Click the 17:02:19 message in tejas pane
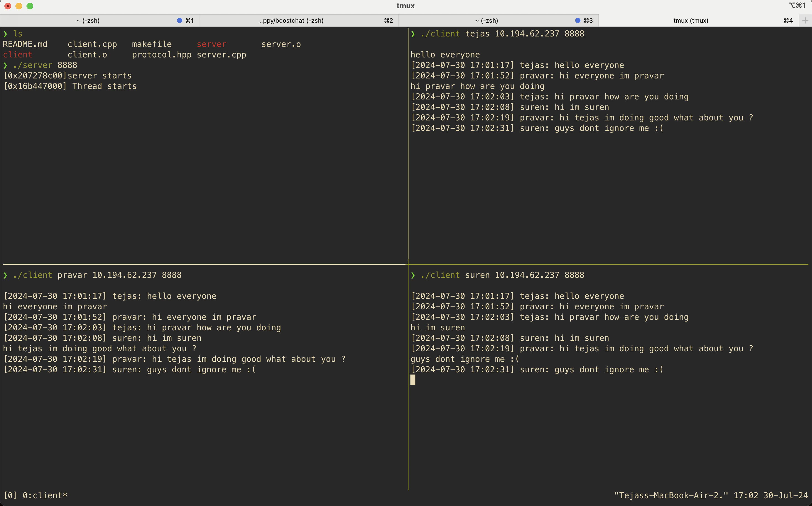Viewport: 812px width, 506px height. [582, 118]
